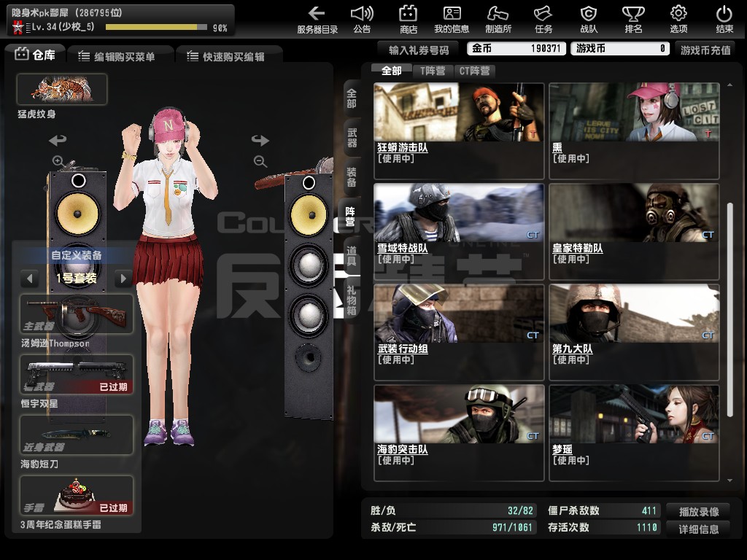This screenshot has height=560, width=747.
Task: Open 快速购买编辑 tab
Action: 228,57
